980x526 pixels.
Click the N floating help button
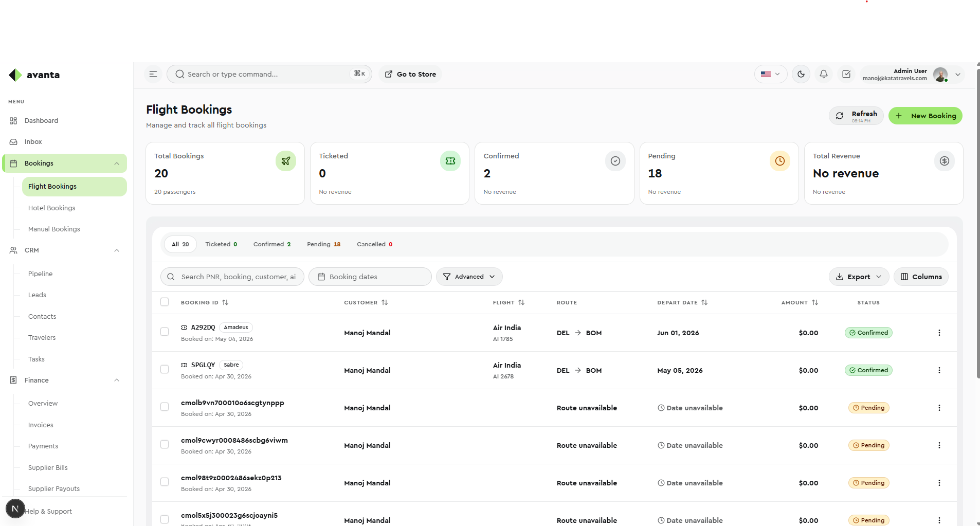tap(15, 509)
